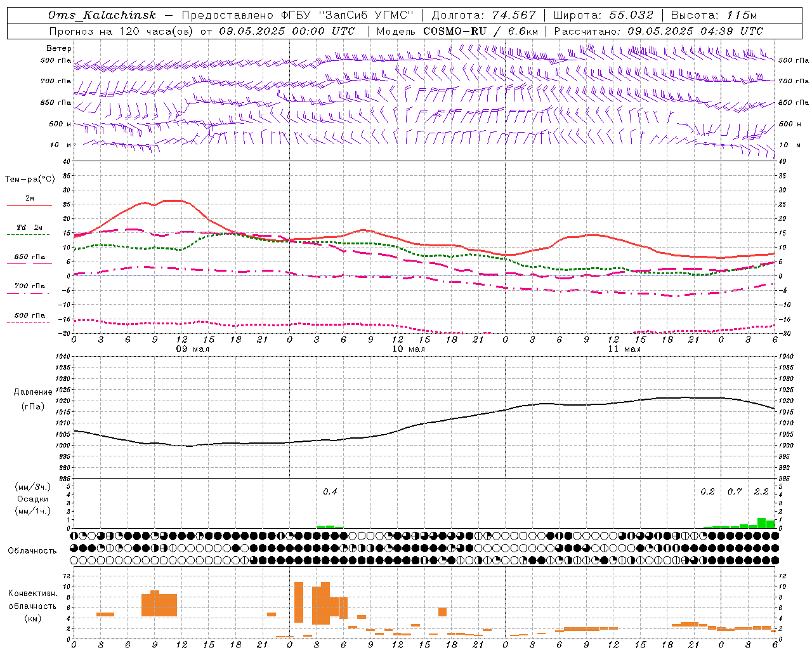
Task: Click the latitude value 55.032
Action: [631, 15]
